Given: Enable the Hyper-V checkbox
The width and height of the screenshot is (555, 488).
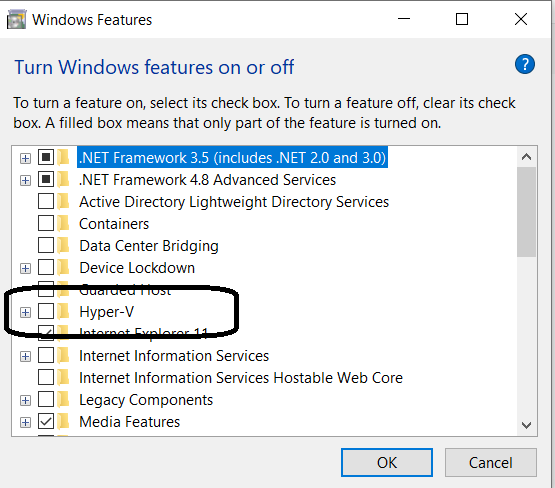Looking at the screenshot, I should point(46,311).
